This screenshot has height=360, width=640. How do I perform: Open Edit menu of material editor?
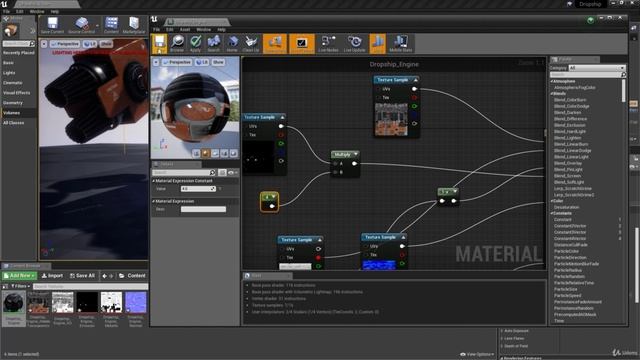(169, 29)
